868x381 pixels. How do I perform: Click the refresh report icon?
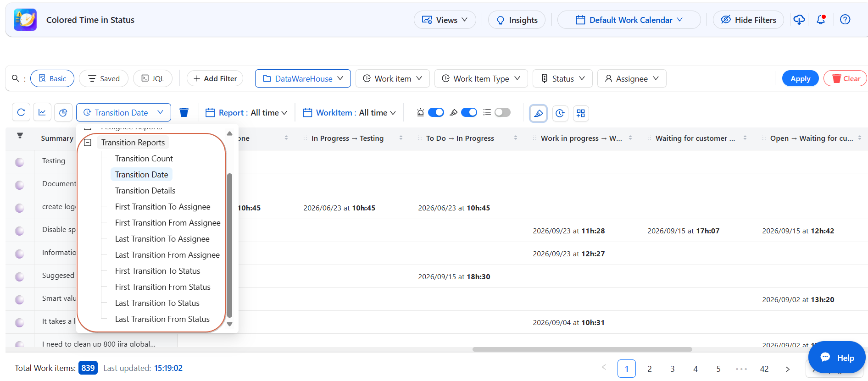pos(21,112)
